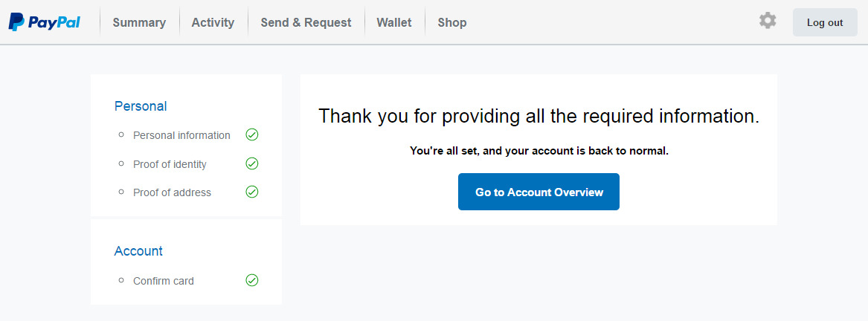Click the Log out button
This screenshot has height=321, width=868.
[825, 23]
